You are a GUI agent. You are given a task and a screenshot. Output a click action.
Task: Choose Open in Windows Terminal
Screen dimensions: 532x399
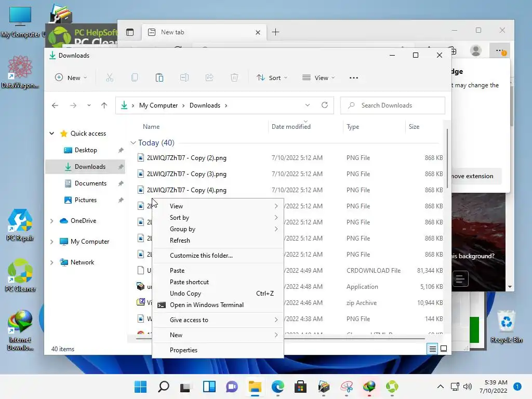(218, 305)
